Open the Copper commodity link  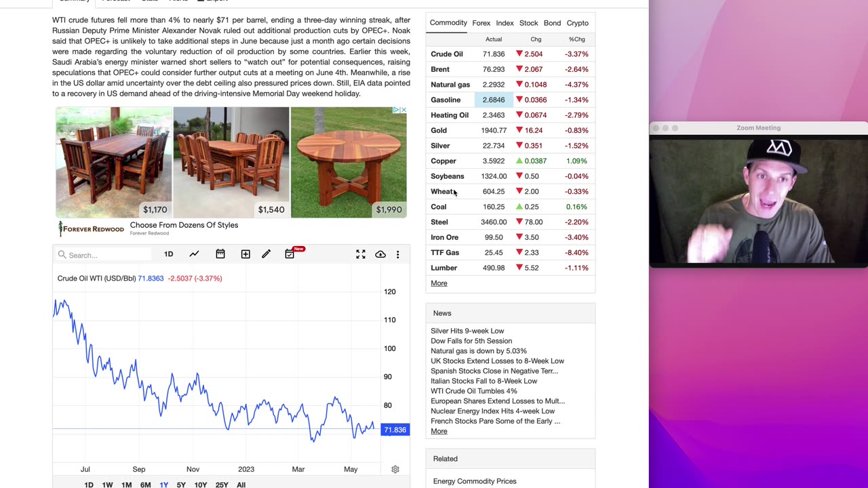443,161
